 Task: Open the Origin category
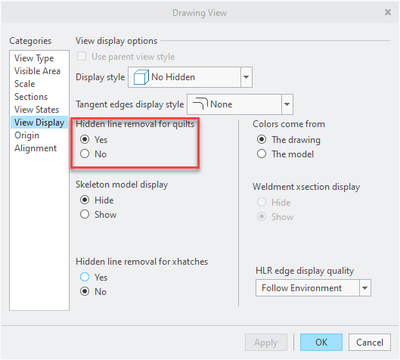[x=27, y=135]
